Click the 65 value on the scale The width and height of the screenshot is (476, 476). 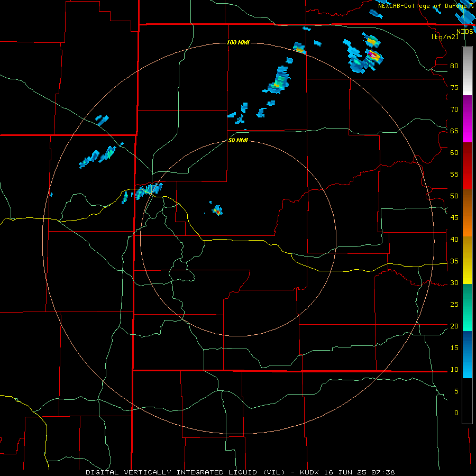pyautogui.click(x=454, y=131)
